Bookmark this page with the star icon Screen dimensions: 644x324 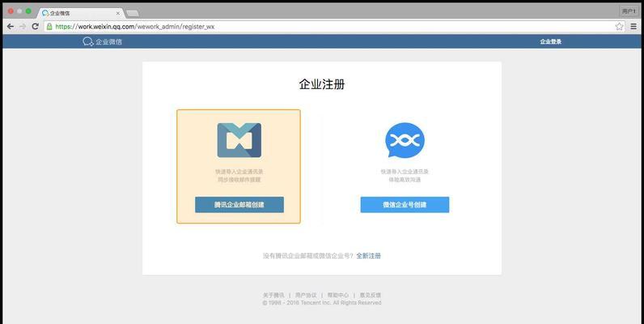click(619, 26)
